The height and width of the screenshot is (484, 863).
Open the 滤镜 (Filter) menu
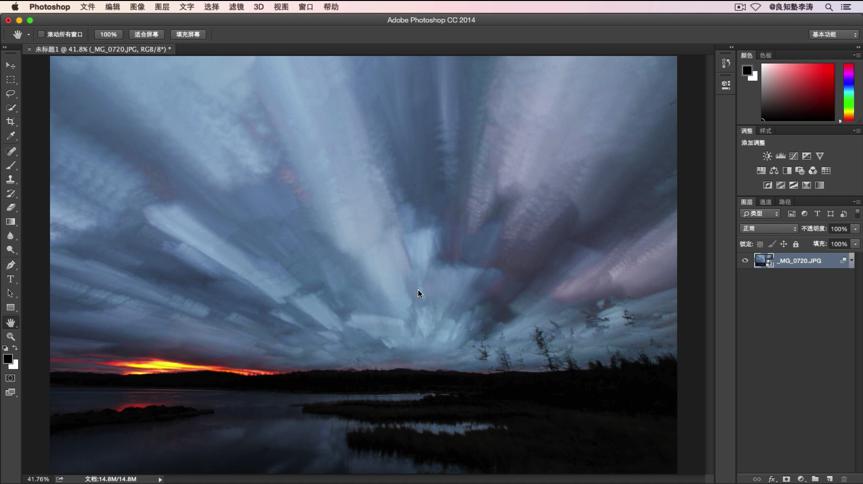(x=236, y=7)
